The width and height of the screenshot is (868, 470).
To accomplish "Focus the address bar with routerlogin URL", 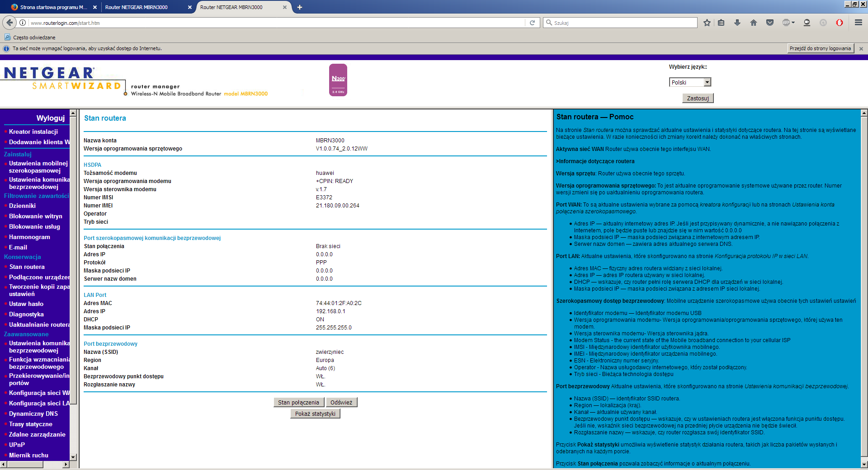I will [276, 23].
